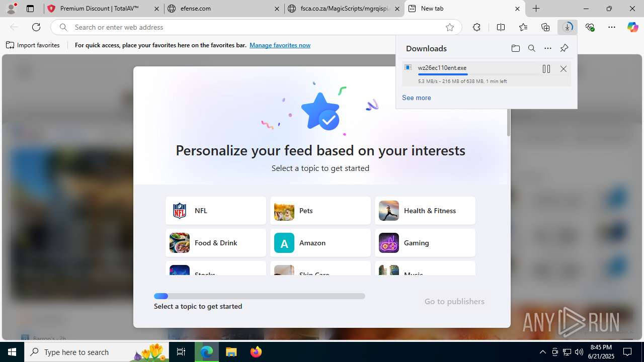The image size is (644, 362).
Task: Close the New tab tab
Action: pos(517,9)
